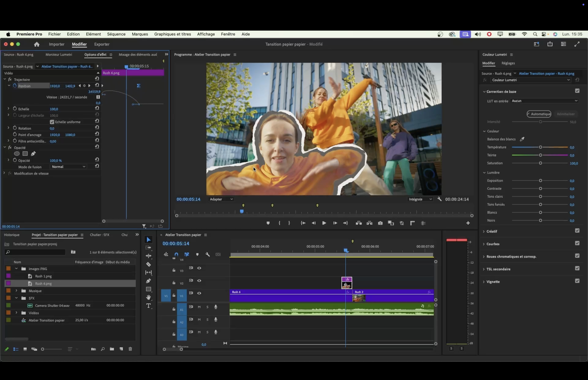The width and height of the screenshot is (588, 380).
Task: Click the Automatique button
Action: 539,114
